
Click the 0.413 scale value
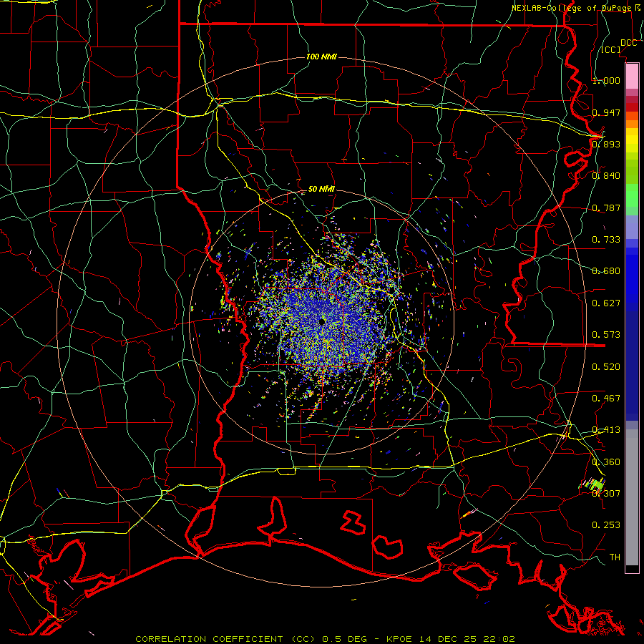point(606,430)
